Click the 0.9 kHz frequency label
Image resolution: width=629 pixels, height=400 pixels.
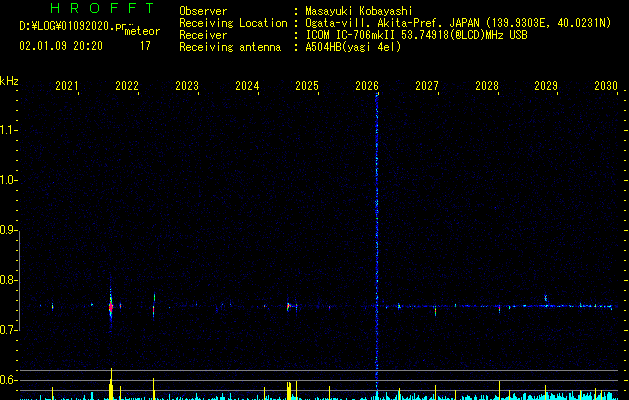(8, 230)
